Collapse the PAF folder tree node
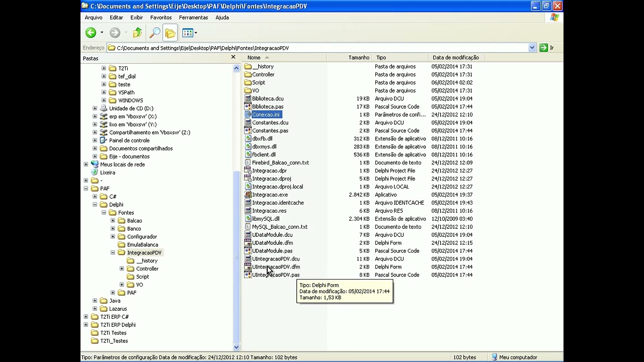The height and width of the screenshot is (362, 644). click(x=86, y=189)
